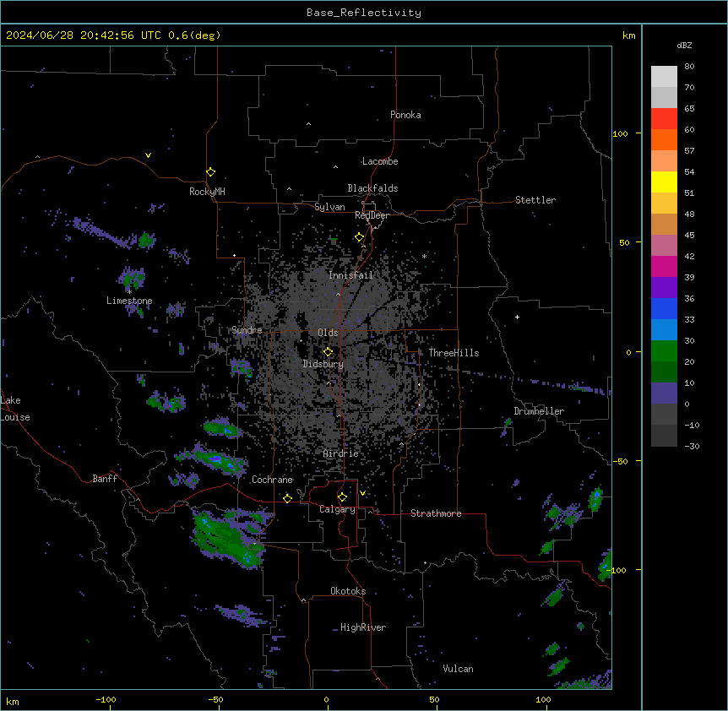Click the RockyMH label
This screenshot has width=728, height=711.
point(207,192)
